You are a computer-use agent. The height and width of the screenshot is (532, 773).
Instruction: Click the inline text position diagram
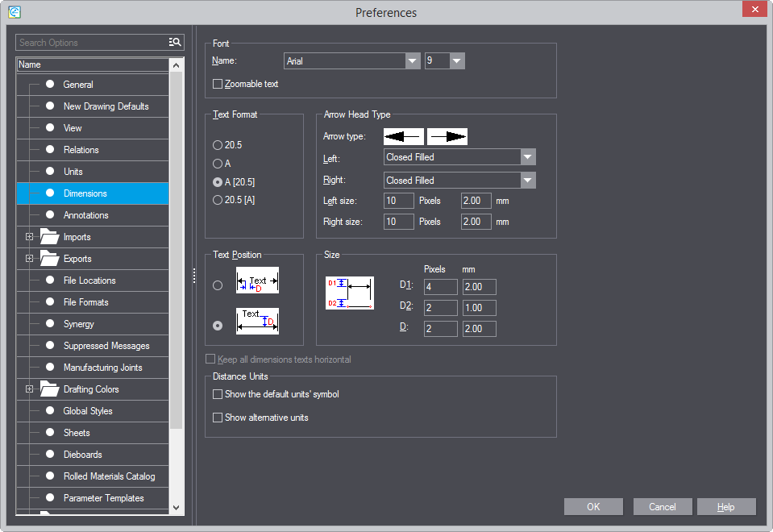point(257,280)
